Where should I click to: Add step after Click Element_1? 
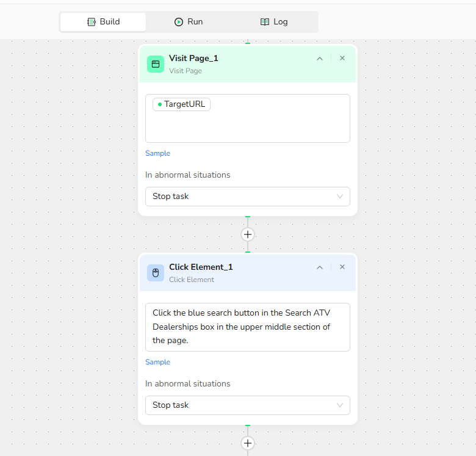[x=247, y=443]
